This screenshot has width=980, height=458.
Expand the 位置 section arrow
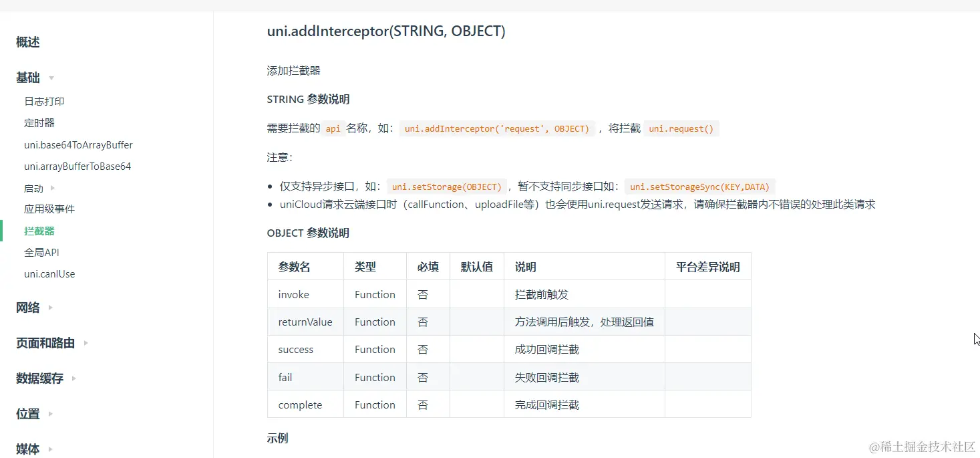(x=50, y=414)
